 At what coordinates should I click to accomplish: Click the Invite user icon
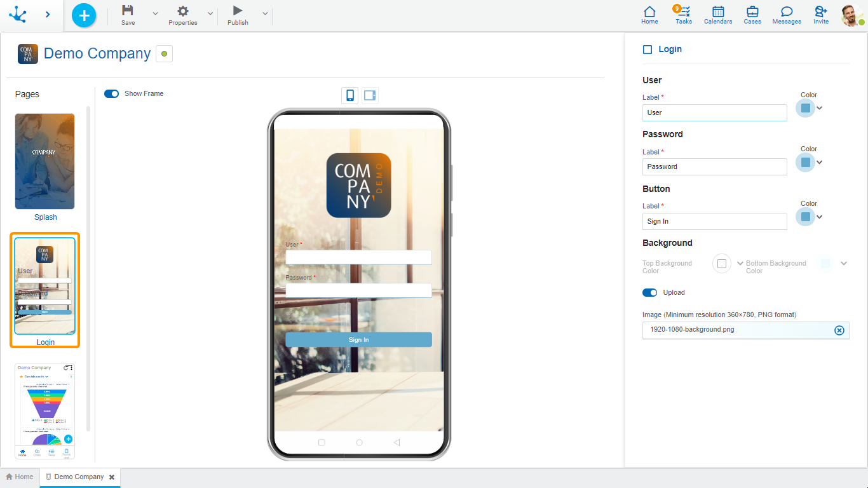pos(821,15)
